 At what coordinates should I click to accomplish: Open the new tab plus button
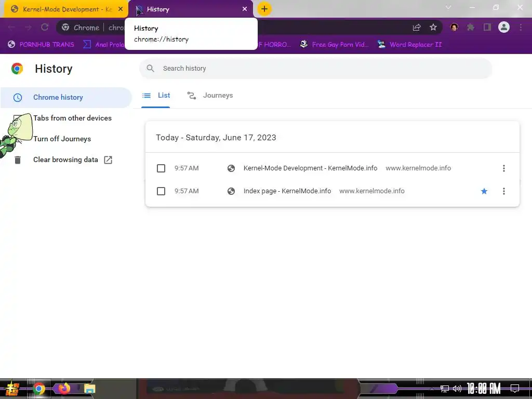pos(264,9)
